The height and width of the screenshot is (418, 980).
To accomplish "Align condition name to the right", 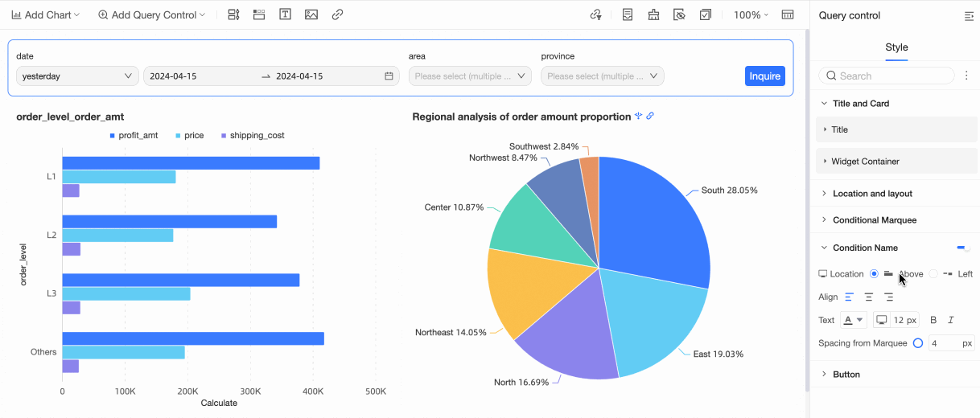I will click(x=889, y=297).
